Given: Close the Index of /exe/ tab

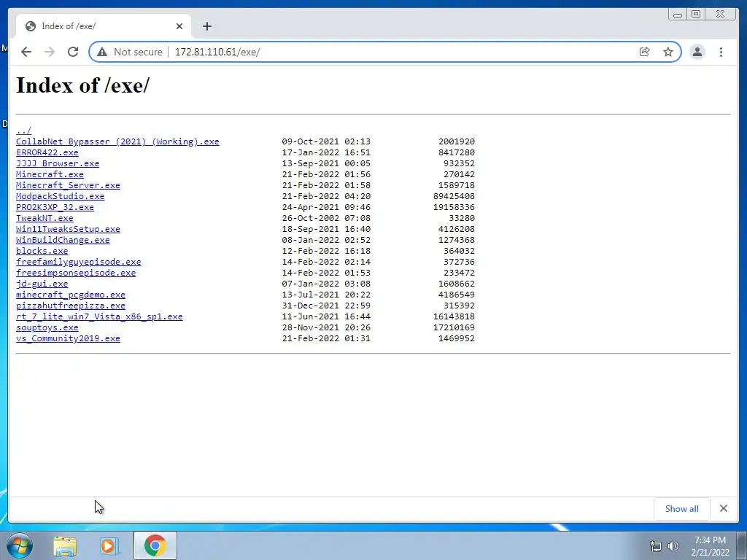Looking at the screenshot, I should (179, 26).
